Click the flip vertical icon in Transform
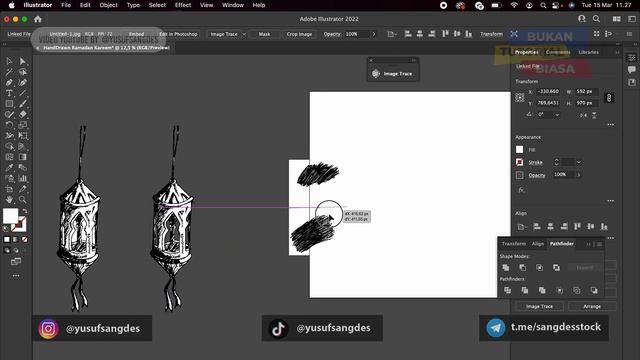This screenshot has height=360, width=640. [x=594, y=116]
